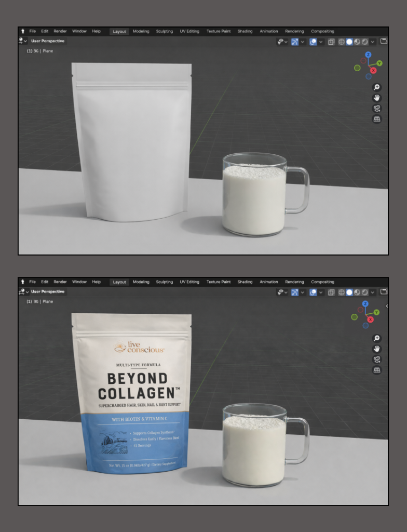Click blue Z axis on bottom navigation gizmo
The height and width of the screenshot is (532, 407).
pos(365,304)
